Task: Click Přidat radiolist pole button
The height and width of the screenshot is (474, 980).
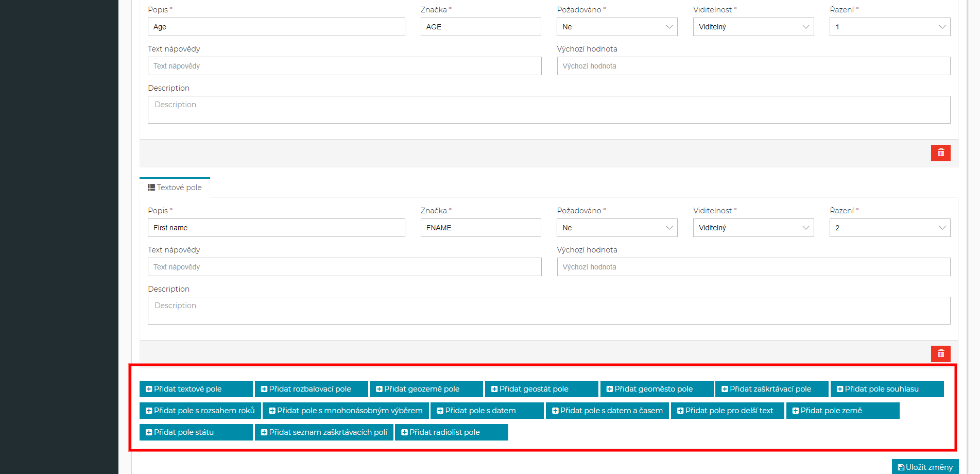Action: pos(452,432)
